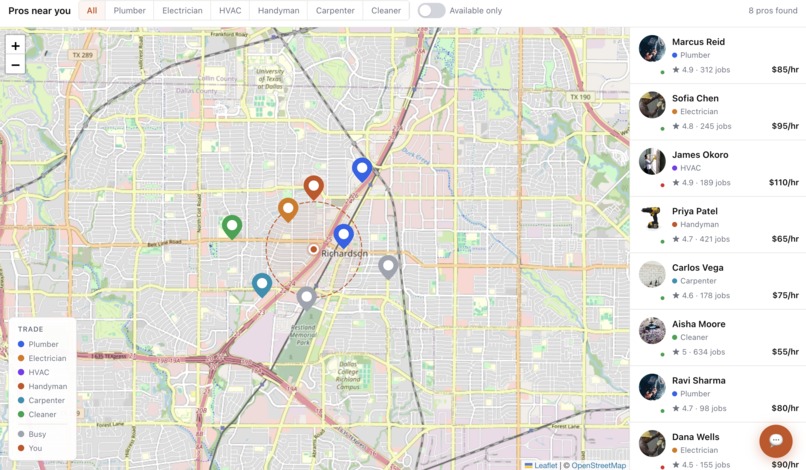The width and height of the screenshot is (806, 470).
Task: Filter pros by Electrician
Action: [182, 10]
